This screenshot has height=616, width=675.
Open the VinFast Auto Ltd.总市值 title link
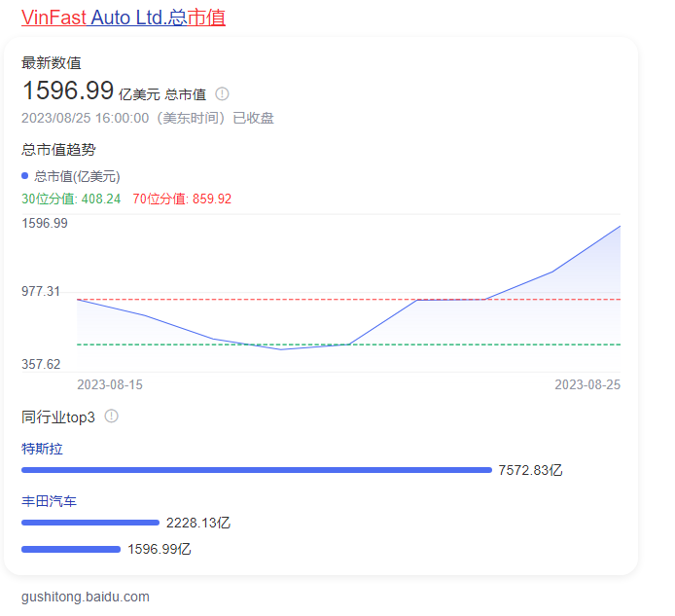click(x=124, y=18)
